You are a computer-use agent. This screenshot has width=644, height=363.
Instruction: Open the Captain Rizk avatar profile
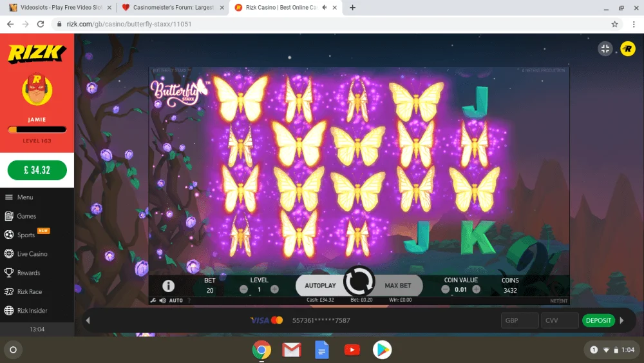[37, 89]
